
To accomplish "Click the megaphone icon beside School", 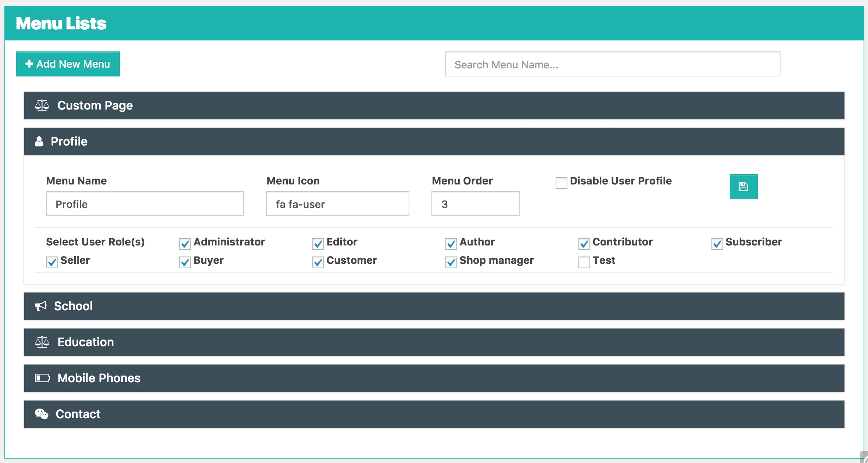I will (41, 306).
